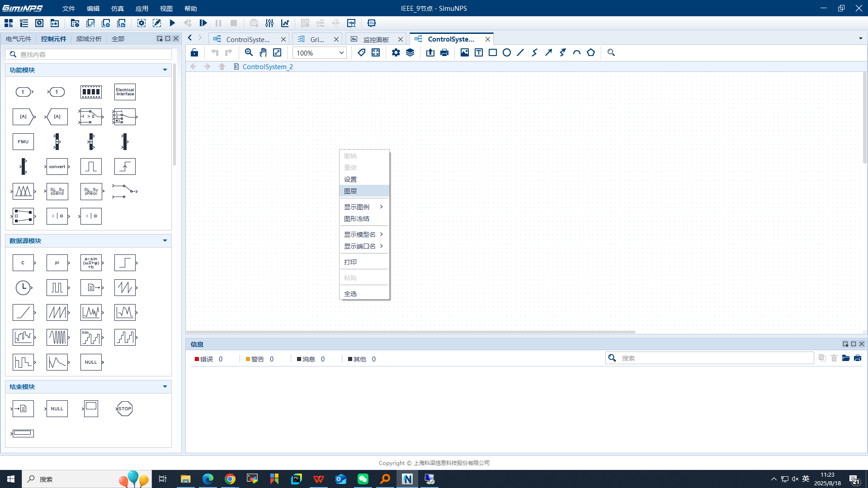Click the lock icon in the canvas toolbar
The width and height of the screenshot is (868, 488).
pos(194,52)
